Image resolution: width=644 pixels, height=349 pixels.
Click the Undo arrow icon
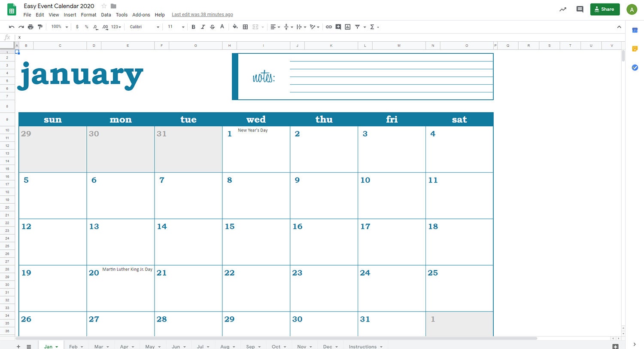click(12, 27)
